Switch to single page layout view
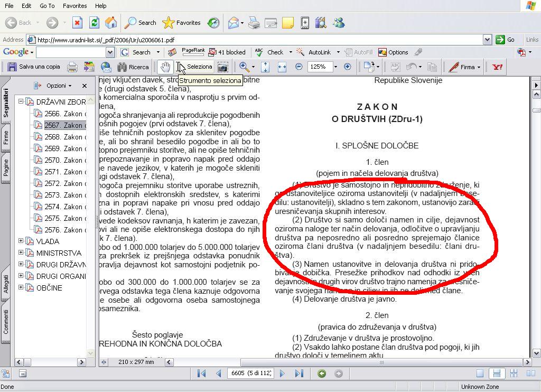 [480, 374]
